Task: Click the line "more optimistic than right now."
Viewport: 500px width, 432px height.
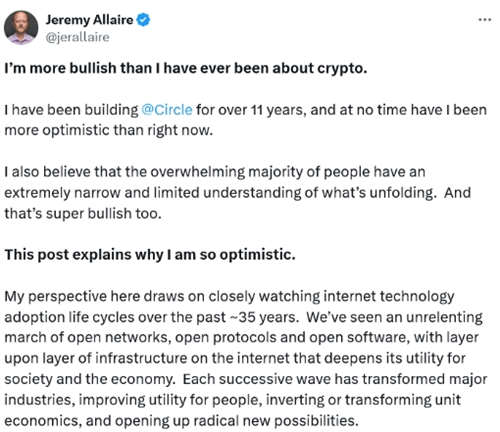Action: (x=109, y=130)
